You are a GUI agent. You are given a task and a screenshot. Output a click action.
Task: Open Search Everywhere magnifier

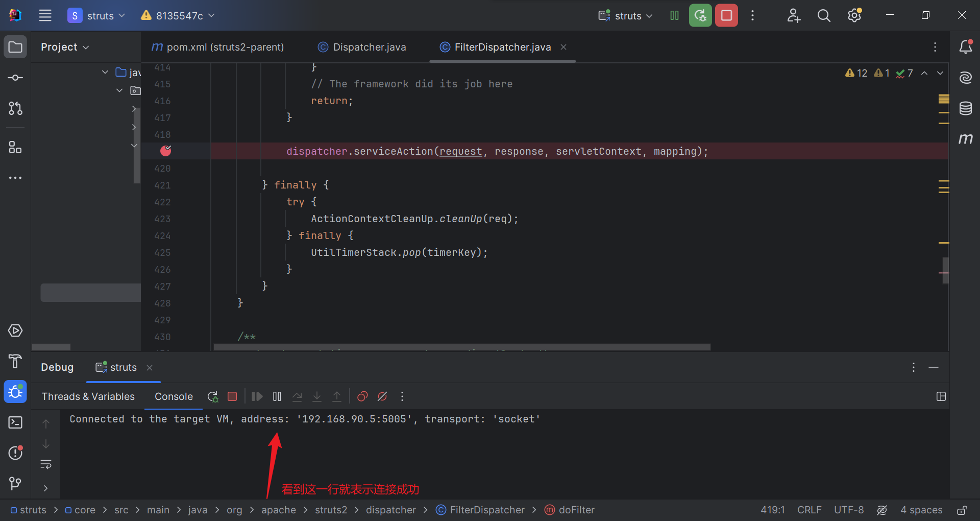pos(824,15)
